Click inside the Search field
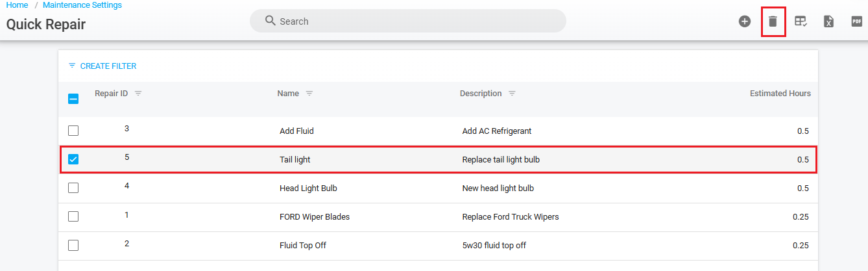The width and height of the screenshot is (868, 271). tap(415, 21)
